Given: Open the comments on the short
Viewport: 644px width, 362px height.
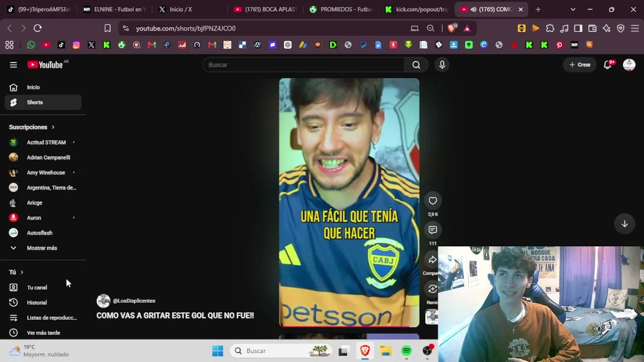Looking at the screenshot, I should [433, 230].
